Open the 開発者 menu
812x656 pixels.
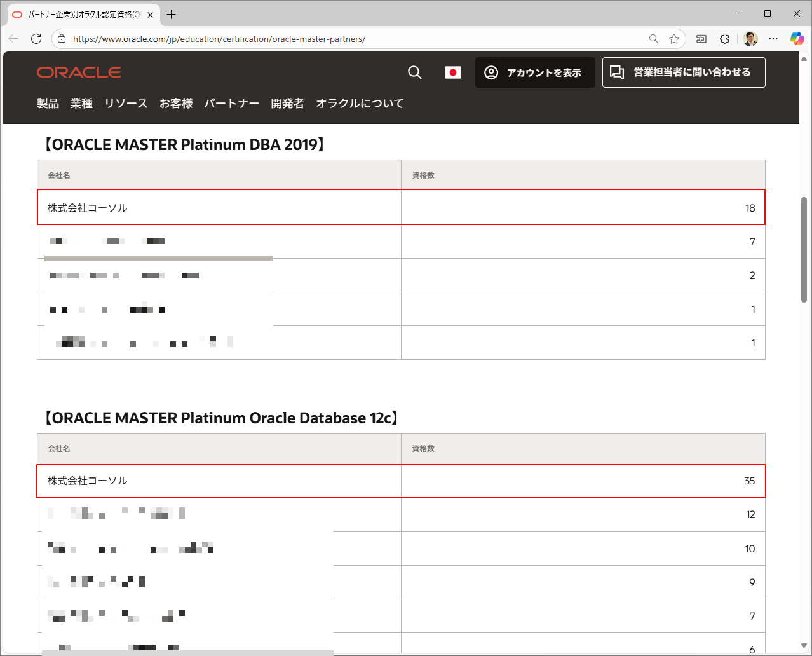(x=288, y=103)
